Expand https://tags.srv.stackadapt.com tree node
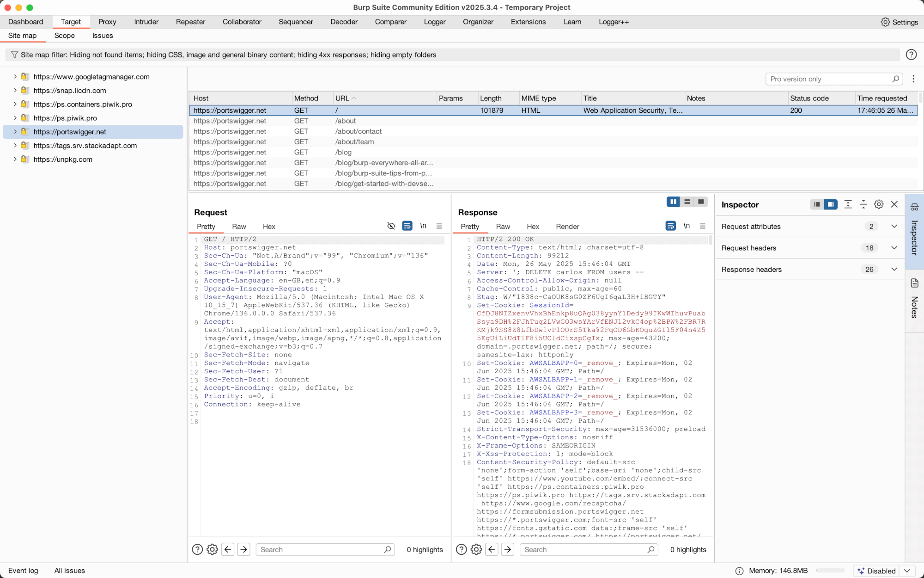Screen dimensions: 924x578 click(x=15, y=145)
